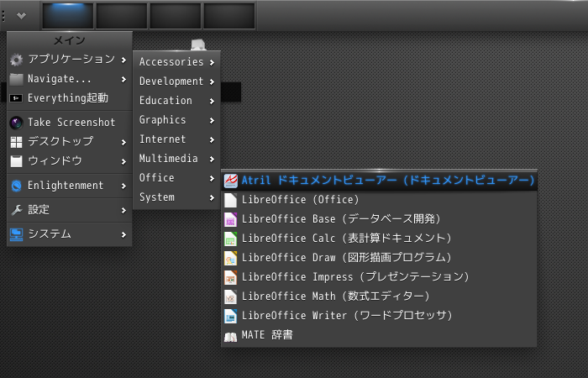Image resolution: width=588 pixels, height=378 pixels.
Task: Click the camera lens icon for Take Screenshot
Action: [x=16, y=123]
